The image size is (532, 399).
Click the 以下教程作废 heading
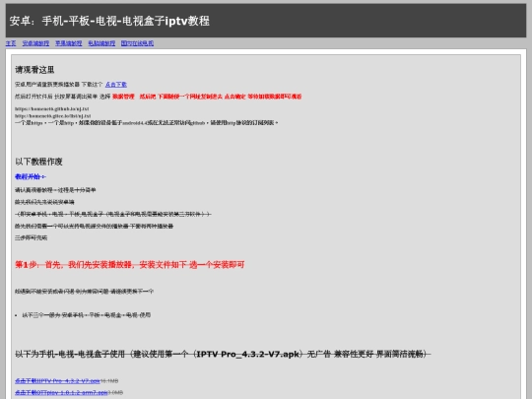click(x=38, y=162)
